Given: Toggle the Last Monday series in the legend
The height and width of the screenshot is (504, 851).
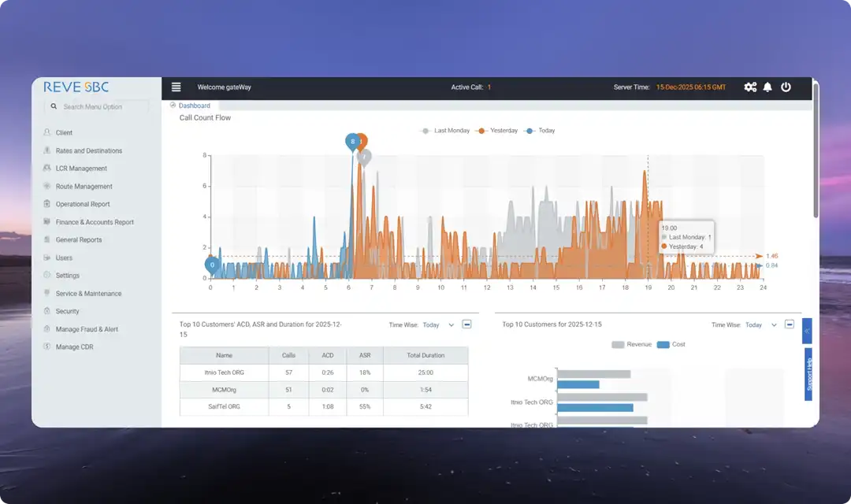Looking at the screenshot, I should (x=446, y=131).
